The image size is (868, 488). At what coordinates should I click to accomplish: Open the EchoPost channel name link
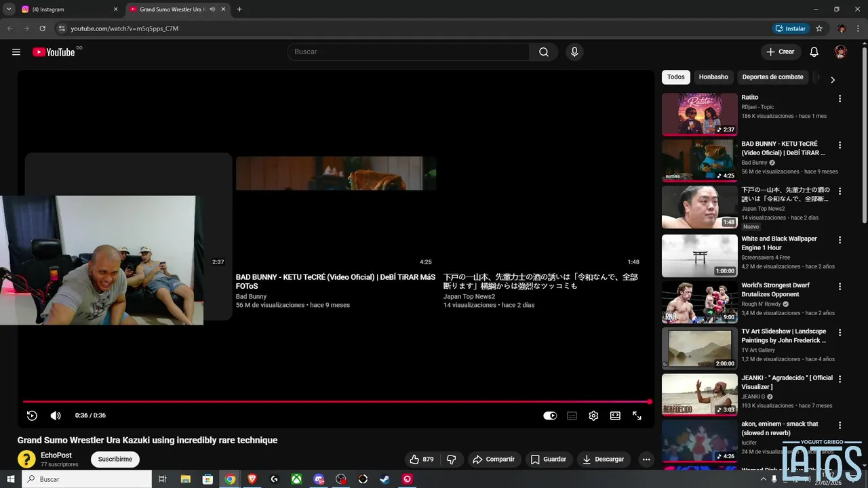[x=56, y=455]
